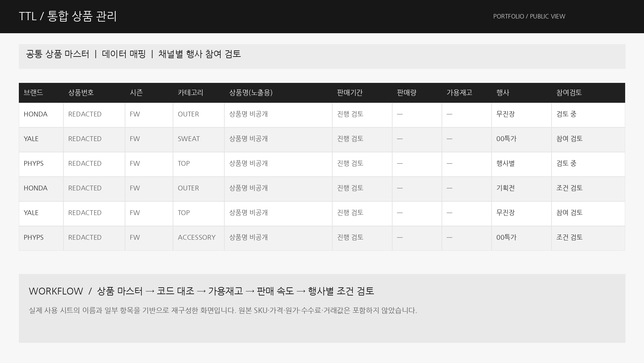Click the 'PORTFOLIO / PUBLIC VIEW' label
The width and height of the screenshot is (644, 363).
[x=529, y=16]
